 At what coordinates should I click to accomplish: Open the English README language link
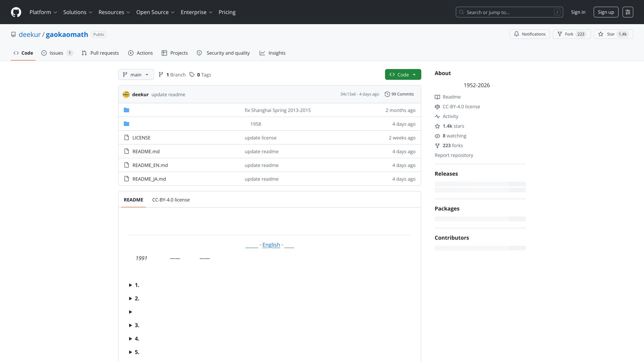coord(271,245)
